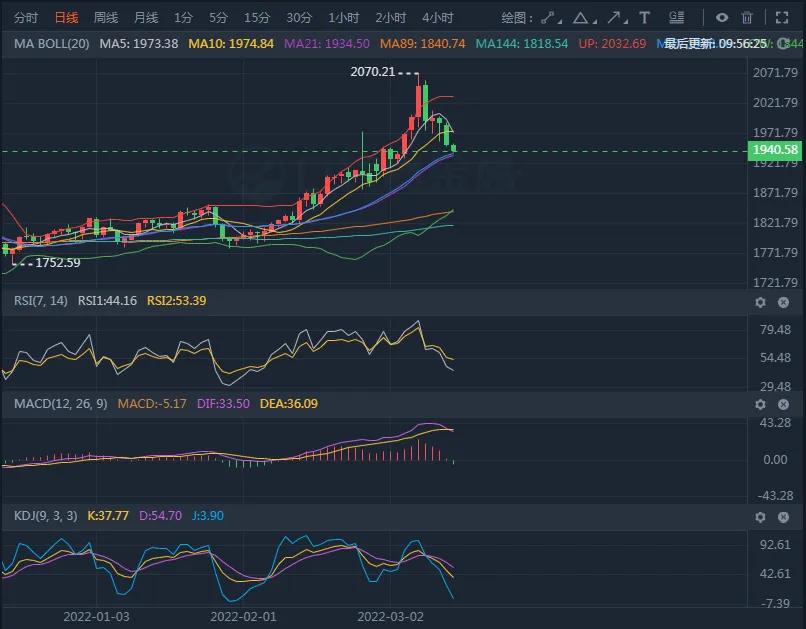Toggle visibility of drawings with eye icon

tap(722, 17)
